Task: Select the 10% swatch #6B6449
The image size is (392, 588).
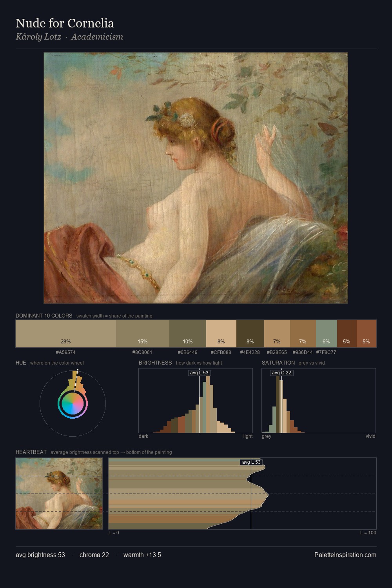Action: pos(188,334)
